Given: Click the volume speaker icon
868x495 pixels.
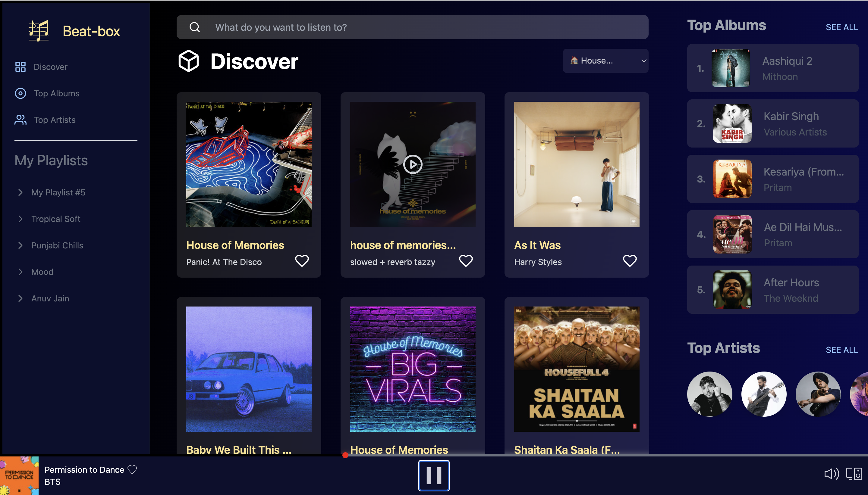Looking at the screenshot, I should [831, 474].
